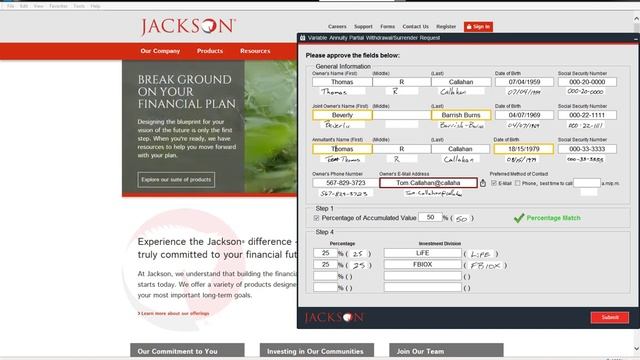
Task: Open the View menu
Action: pos(38,6)
